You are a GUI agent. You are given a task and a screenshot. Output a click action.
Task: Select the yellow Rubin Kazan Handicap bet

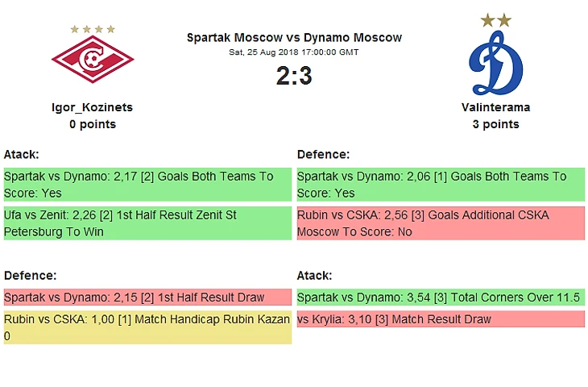pyautogui.click(x=147, y=327)
